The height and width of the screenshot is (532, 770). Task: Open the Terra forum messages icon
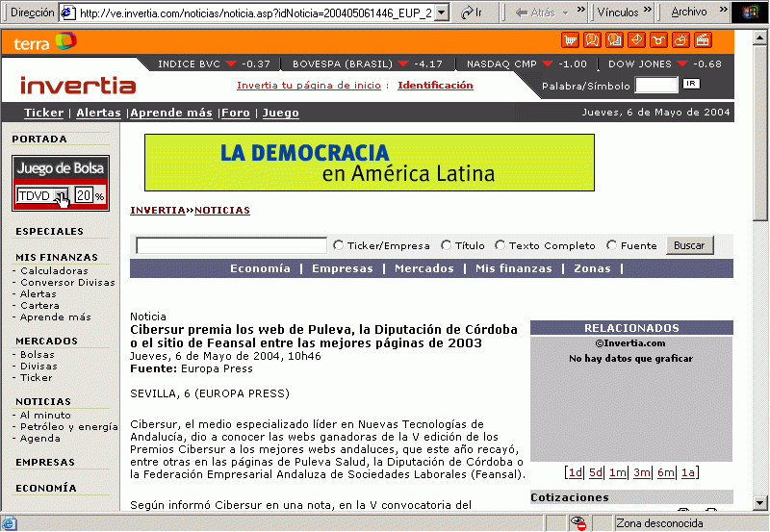614,40
